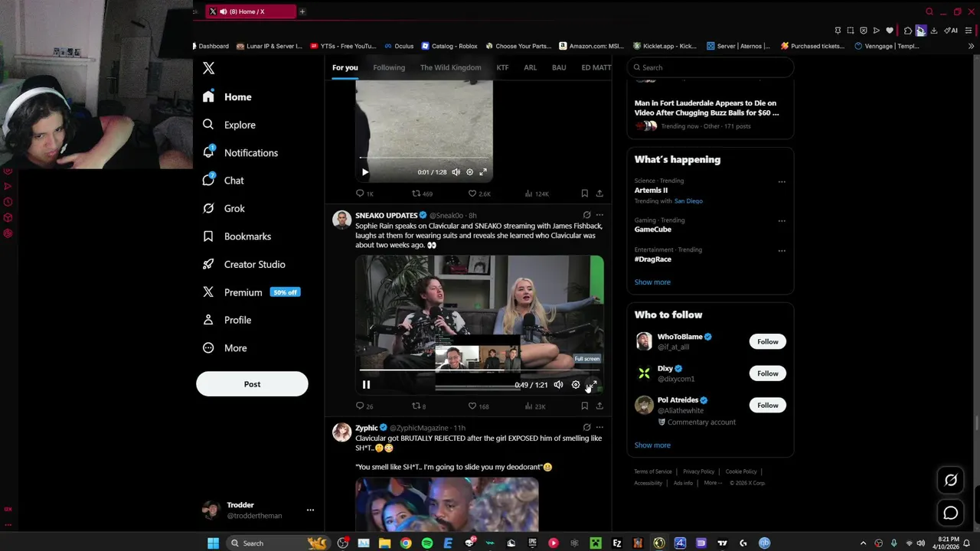The height and width of the screenshot is (551, 980).
Task: Click the X logo in sidebar
Action: 209,68
